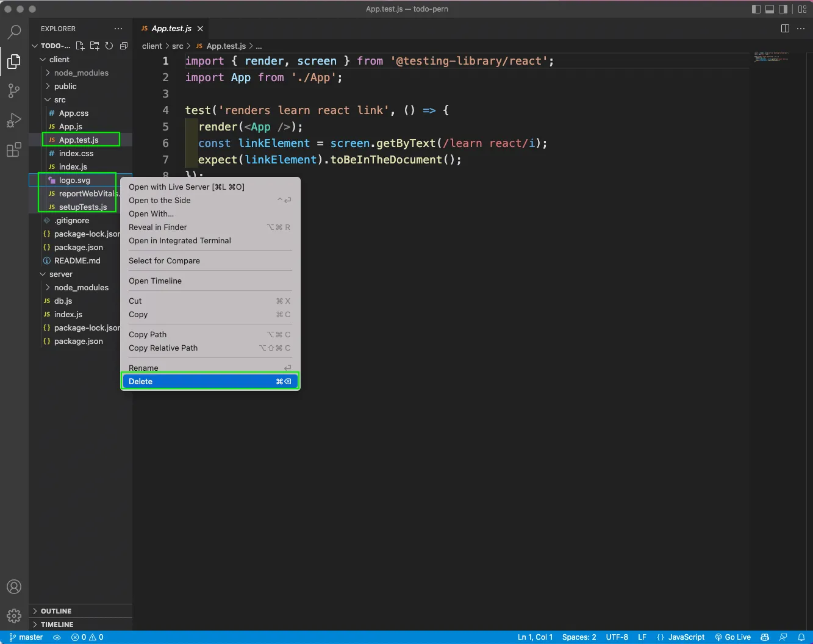Click client in the breadcrumb path
This screenshot has width=813, height=644.
pos(152,46)
